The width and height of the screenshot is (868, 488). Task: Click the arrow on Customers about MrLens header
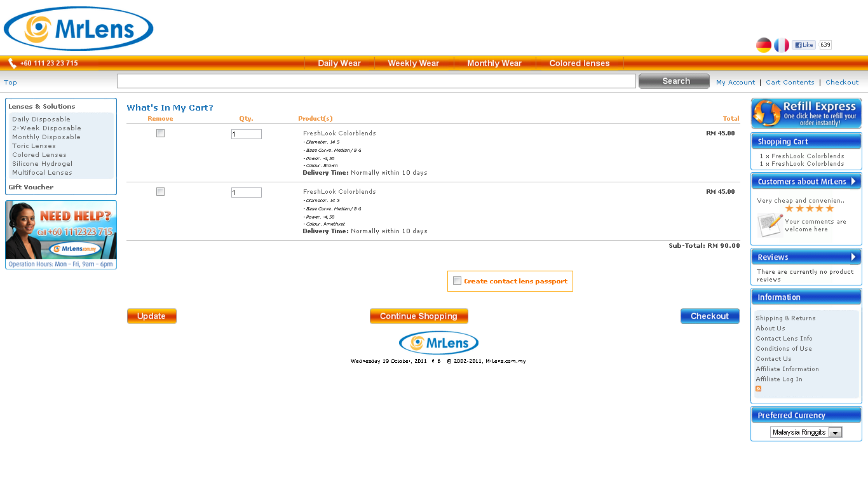854,181
